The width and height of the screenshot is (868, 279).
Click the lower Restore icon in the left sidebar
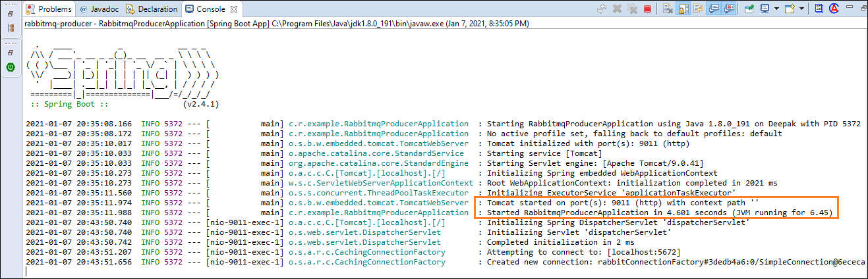[x=11, y=51]
